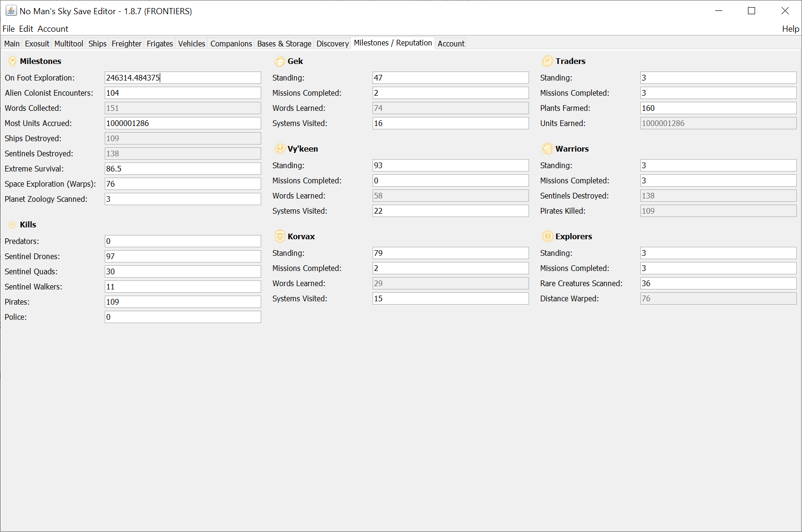Image resolution: width=802 pixels, height=532 pixels.
Task: Click the Vy'keen Missions Completed field
Action: pos(450,180)
